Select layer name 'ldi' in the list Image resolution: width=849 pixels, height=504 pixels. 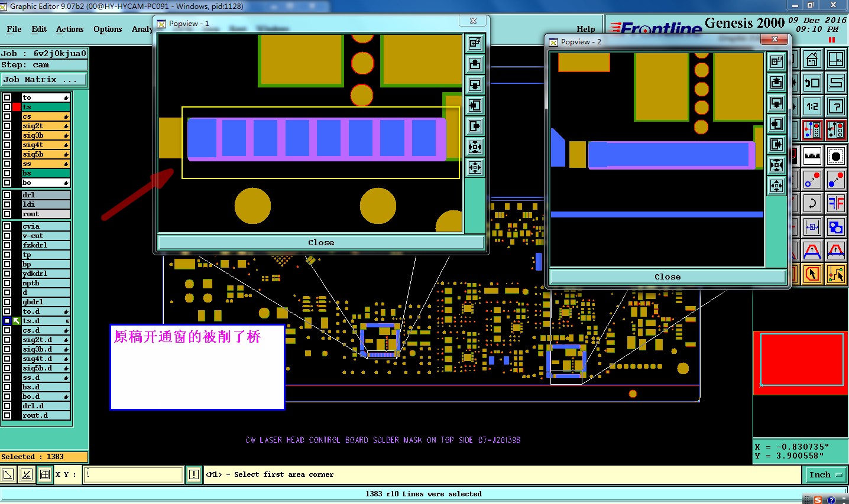tap(46, 204)
